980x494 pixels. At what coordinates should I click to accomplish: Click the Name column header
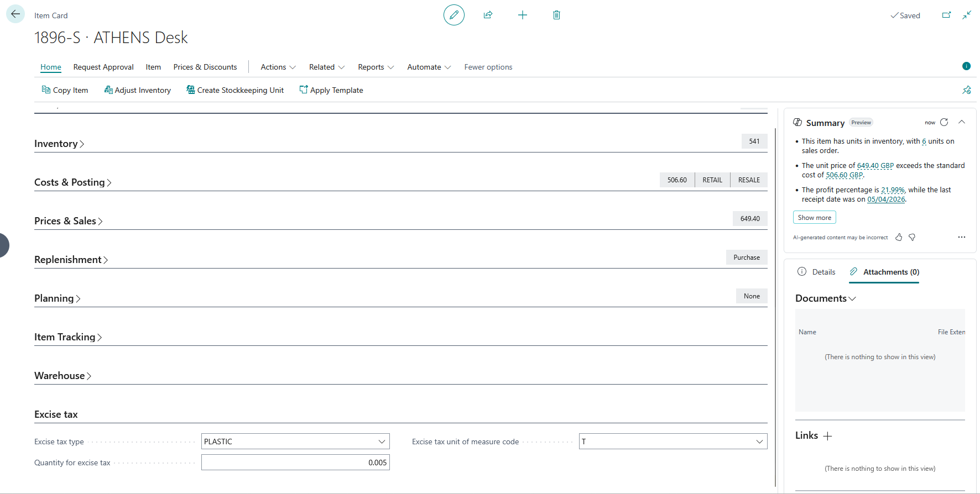pos(807,332)
